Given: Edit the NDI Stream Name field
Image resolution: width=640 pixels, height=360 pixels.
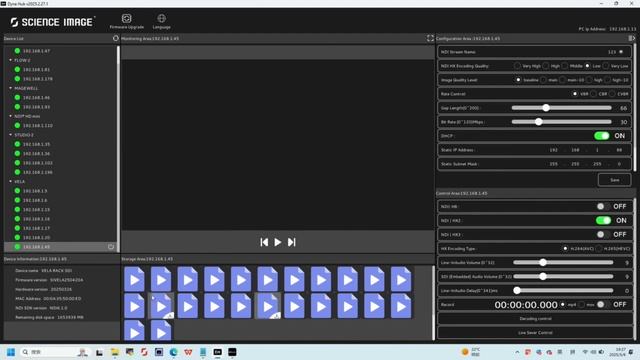Looking at the screenshot, I should pyautogui.click(x=535, y=52).
